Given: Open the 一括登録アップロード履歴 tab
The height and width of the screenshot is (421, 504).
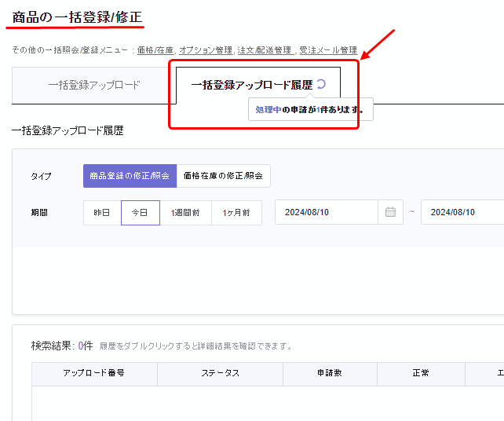Looking at the screenshot, I should pyautogui.click(x=251, y=85).
